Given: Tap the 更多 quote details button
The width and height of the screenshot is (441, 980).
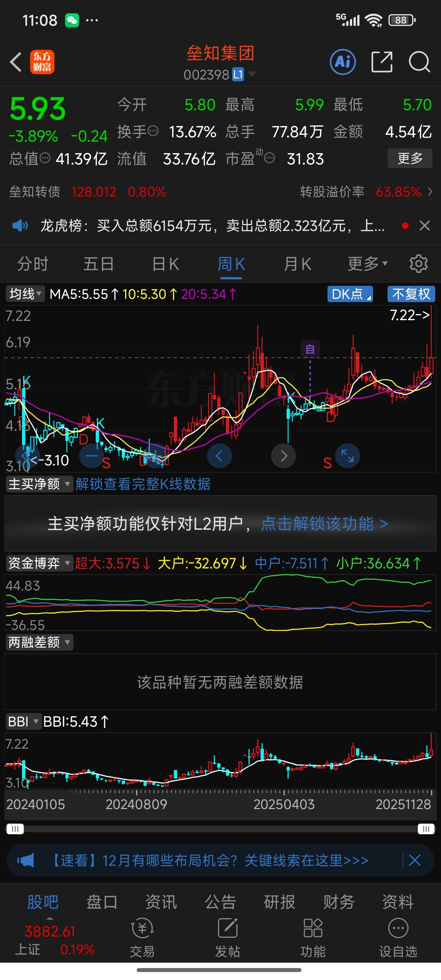Looking at the screenshot, I should (x=410, y=158).
